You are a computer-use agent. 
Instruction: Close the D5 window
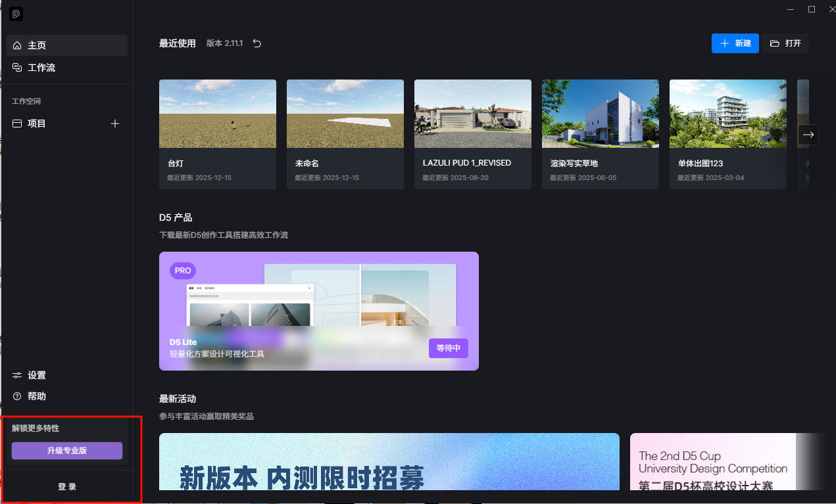tap(831, 9)
